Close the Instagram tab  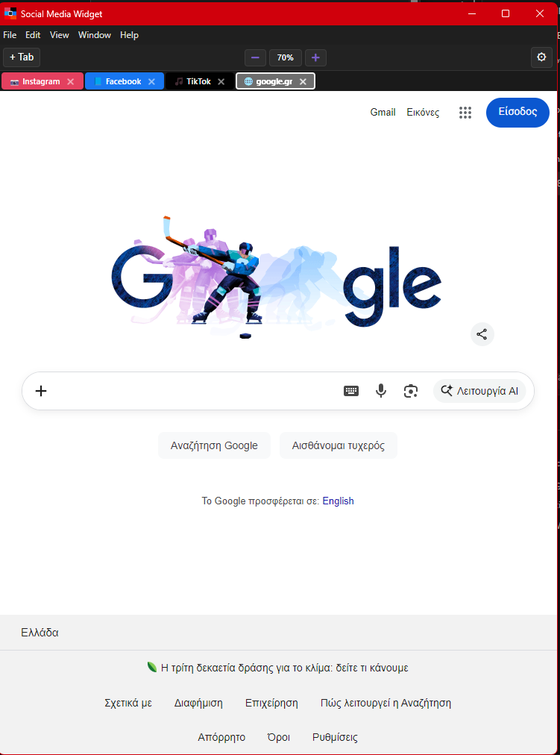pos(70,82)
